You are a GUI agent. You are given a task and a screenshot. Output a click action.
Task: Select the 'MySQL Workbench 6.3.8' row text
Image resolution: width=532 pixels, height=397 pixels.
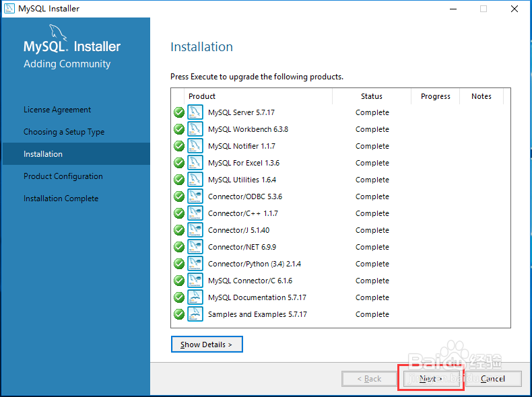[x=248, y=129]
